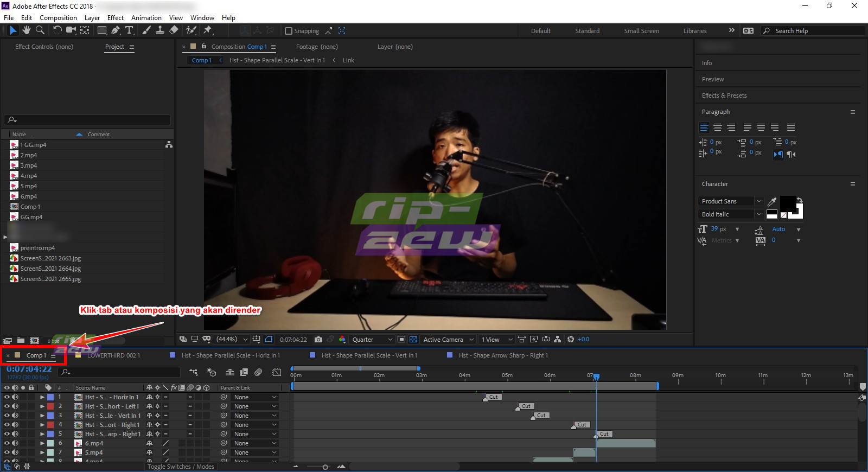
Task: Click the eyedropper in the Character panel
Action: pos(773,201)
